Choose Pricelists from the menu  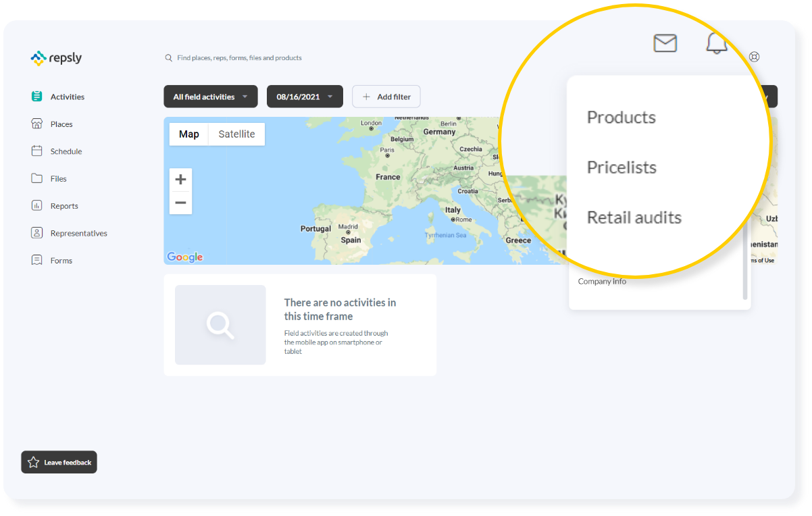pyautogui.click(x=621, y=167)
